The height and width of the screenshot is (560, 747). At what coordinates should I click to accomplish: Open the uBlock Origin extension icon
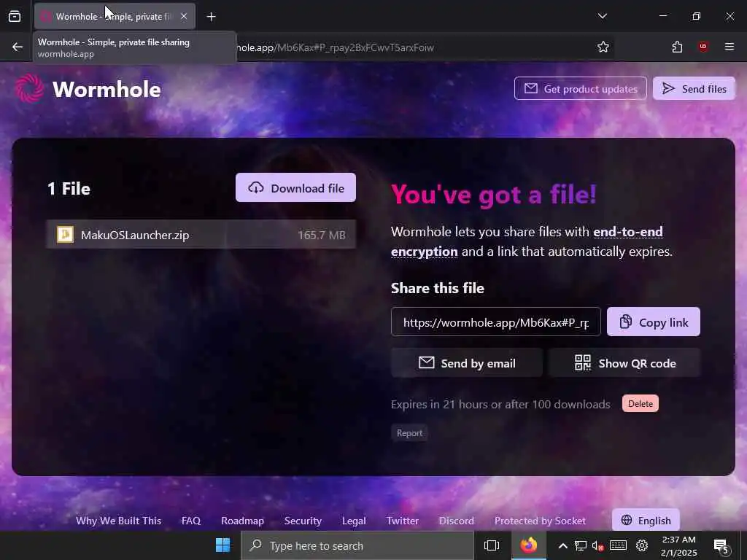703,47
